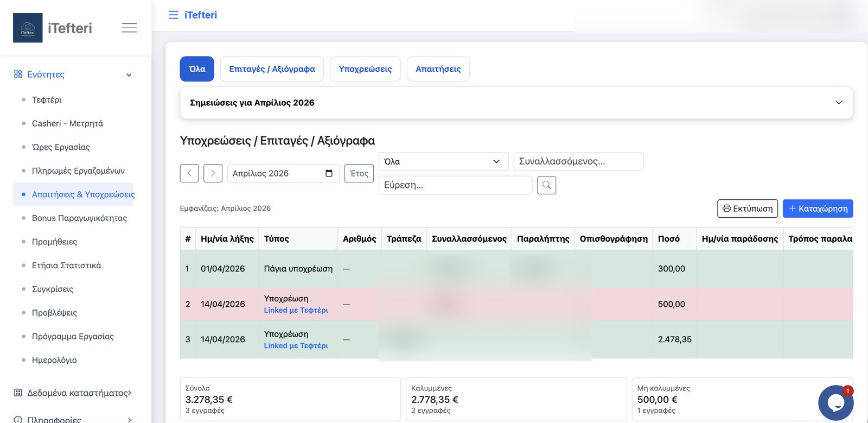This screenshot has height=423, width=868.
Task: Open Casheri - Μετρητά section
Action: click(x=67, y=123)
